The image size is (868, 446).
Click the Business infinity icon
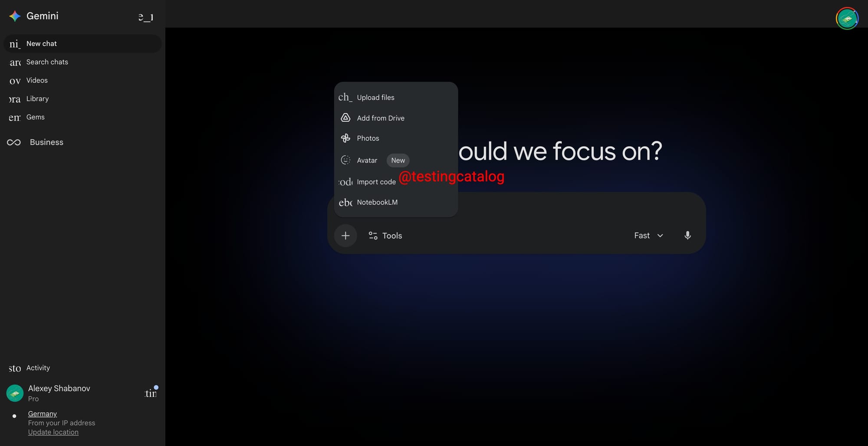coord(14,142)
